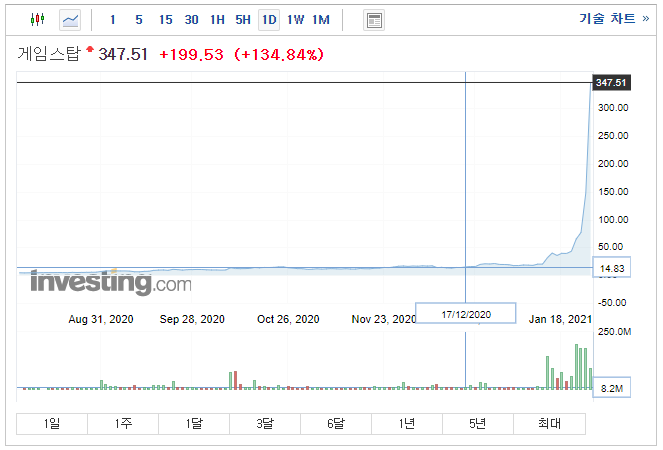
Task: Show the 5년 time range
Action: click(x=478, y=423)
